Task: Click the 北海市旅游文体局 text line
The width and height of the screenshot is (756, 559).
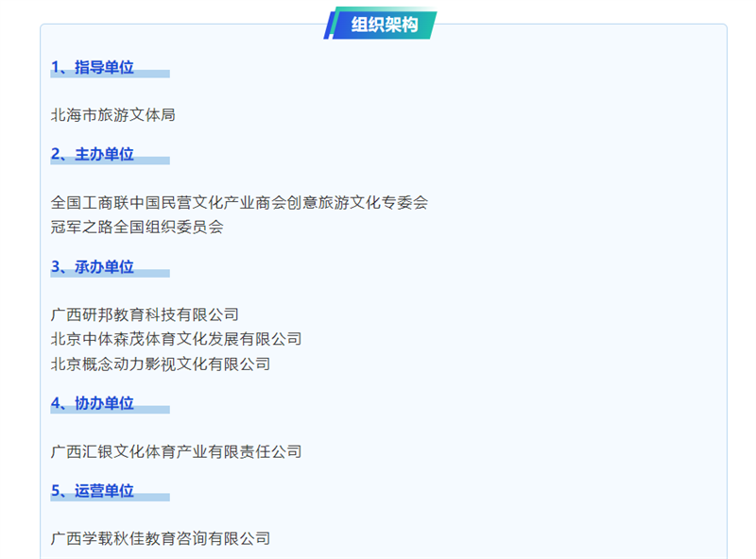Action: (112, 115)
